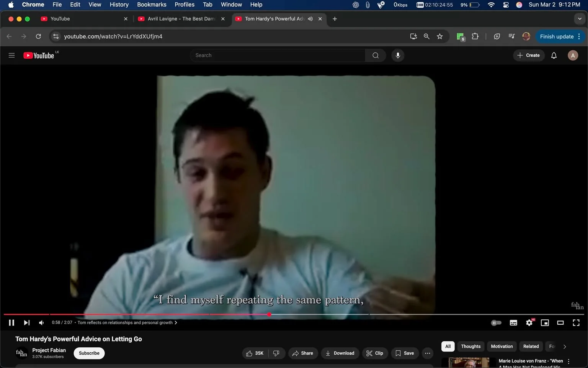Image resolution: width=588 pixels, height=368 pixels.
Task: Go back to the previous page
Action: click(9, 36)
